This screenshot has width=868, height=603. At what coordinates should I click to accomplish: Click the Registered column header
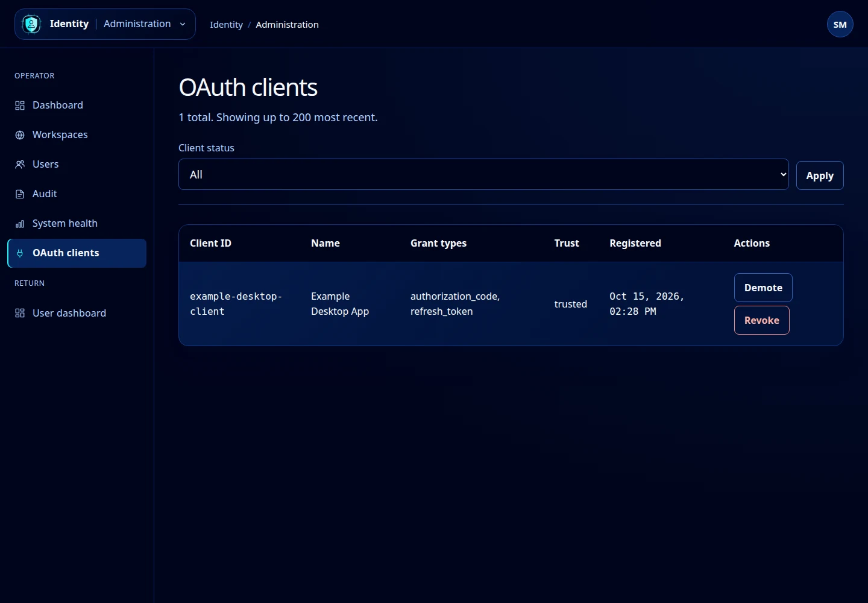coord(635,243)
